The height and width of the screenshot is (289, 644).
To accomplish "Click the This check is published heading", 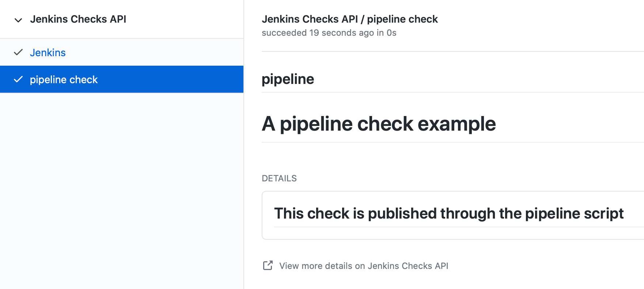I will tap(448, 213).
